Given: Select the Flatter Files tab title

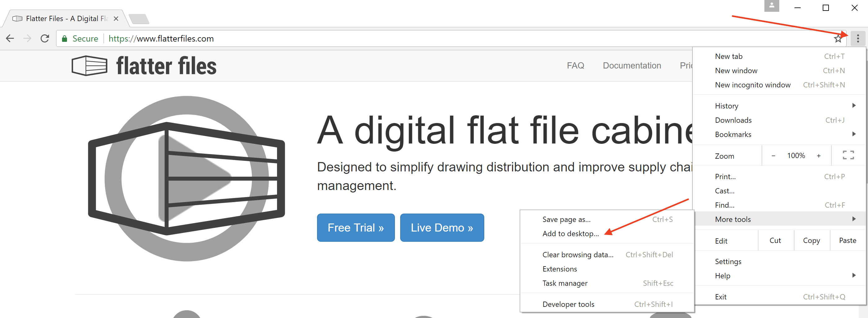Looking at the screenshot, I should pos(67,19).
